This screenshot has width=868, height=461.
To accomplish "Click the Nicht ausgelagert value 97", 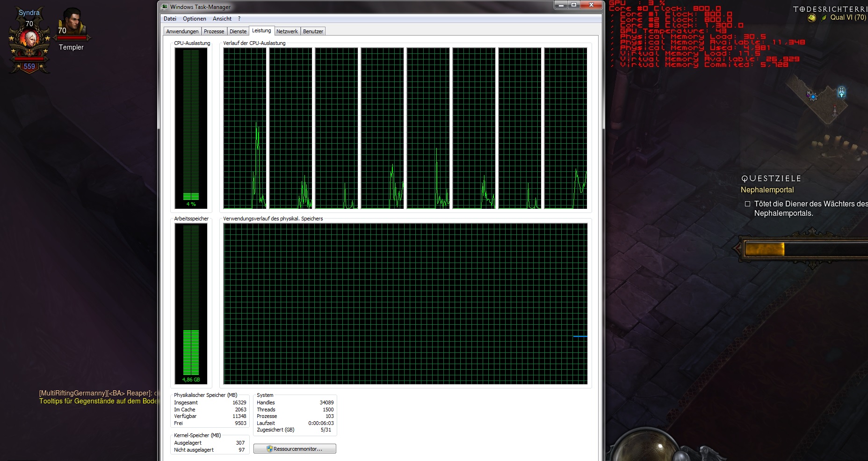I will 242,450.
